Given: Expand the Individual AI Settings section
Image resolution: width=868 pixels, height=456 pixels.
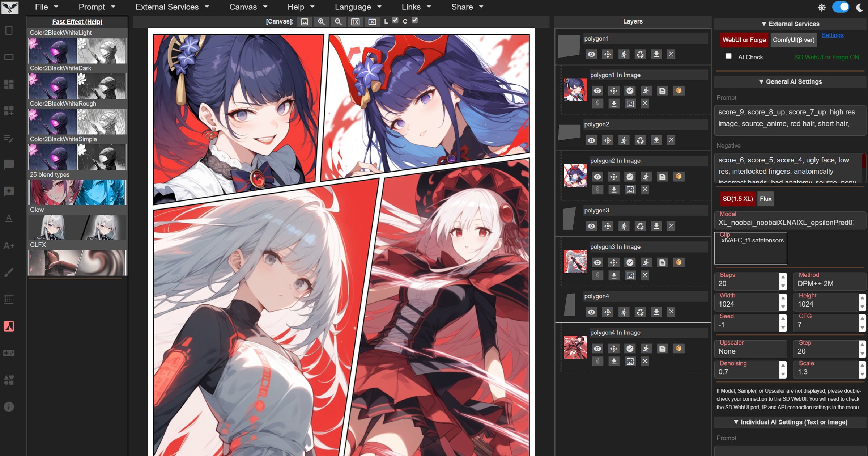Looking at the screenshot, I should tap(790, 422).
